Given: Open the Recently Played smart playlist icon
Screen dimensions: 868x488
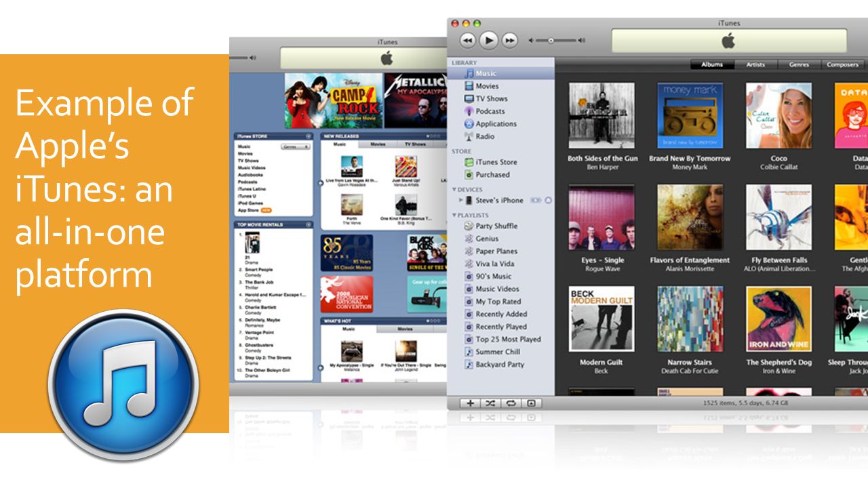Looking at the screenshot, I should click(469, 327).
